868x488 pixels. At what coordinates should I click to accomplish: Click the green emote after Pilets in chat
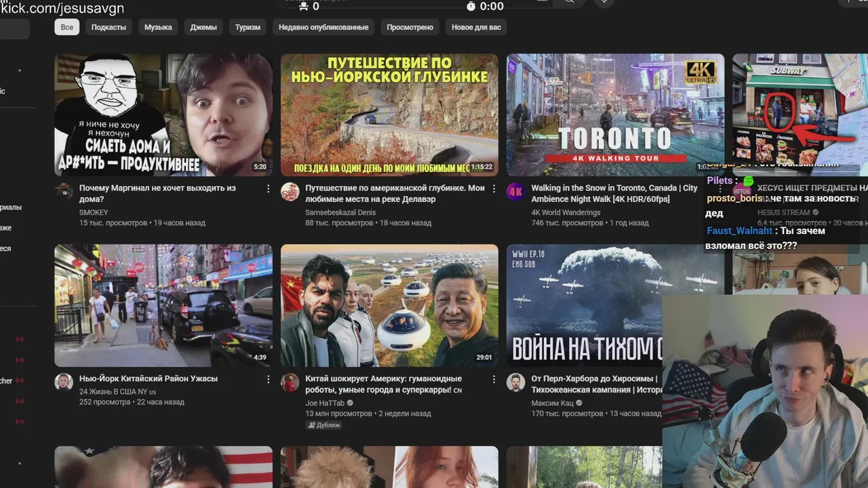coord(748,181)
